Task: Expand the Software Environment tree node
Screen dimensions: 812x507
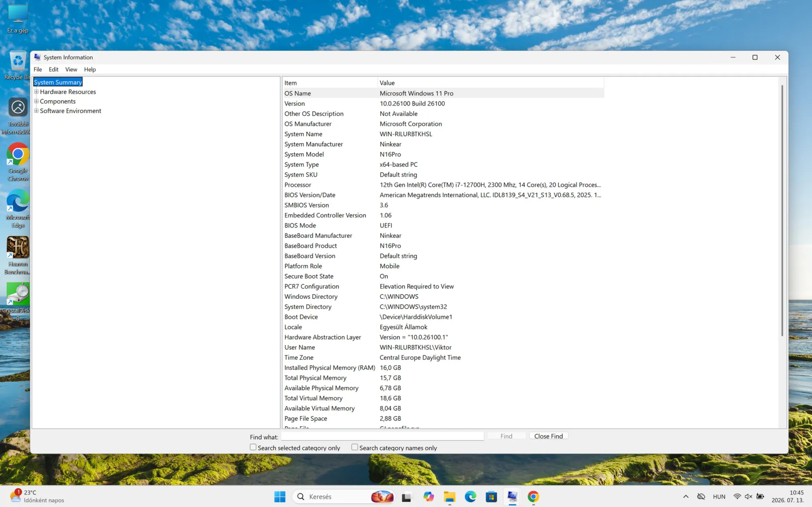Action: click(36, 110)
